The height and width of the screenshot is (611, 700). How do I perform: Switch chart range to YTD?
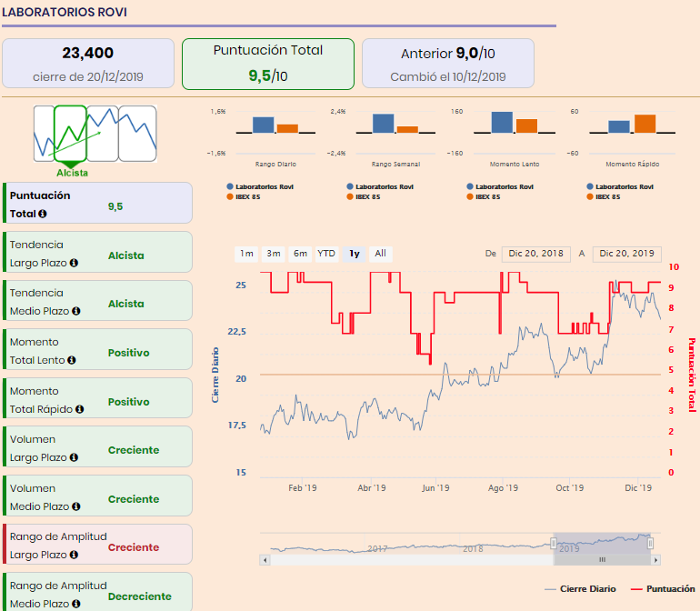coord(326,254)
